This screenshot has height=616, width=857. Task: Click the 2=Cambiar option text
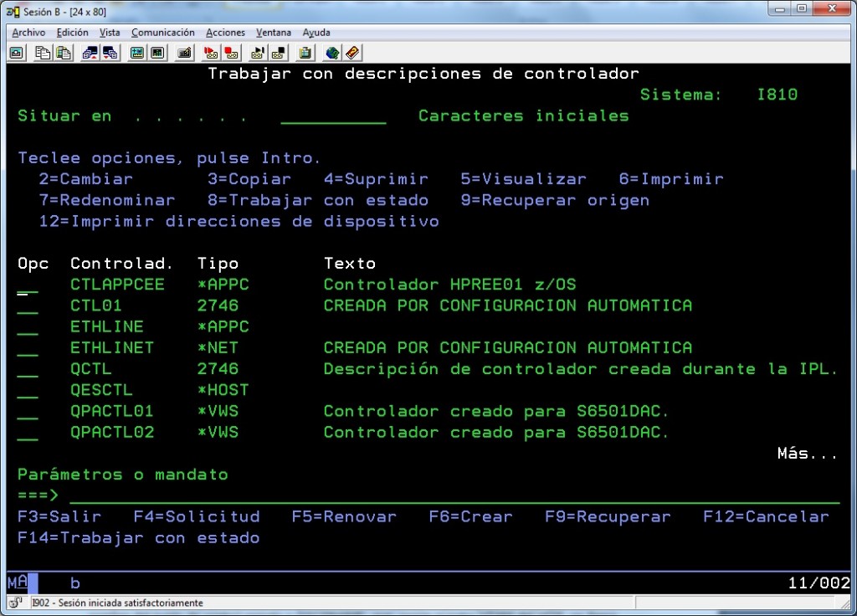click(x=86, y=179)
